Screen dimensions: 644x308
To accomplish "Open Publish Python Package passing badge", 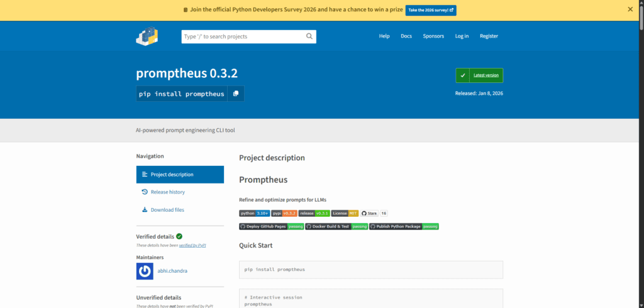I will click(x=404, y=226).
